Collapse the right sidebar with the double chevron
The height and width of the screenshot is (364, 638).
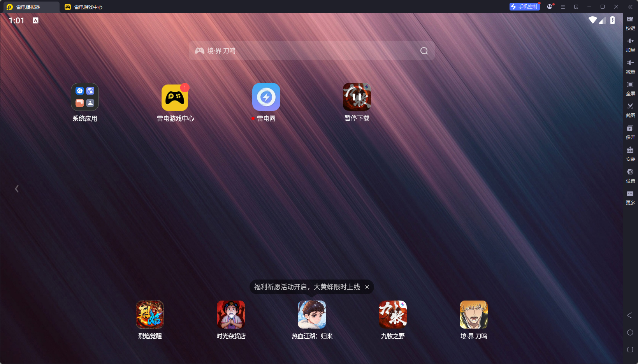point(630,7)
